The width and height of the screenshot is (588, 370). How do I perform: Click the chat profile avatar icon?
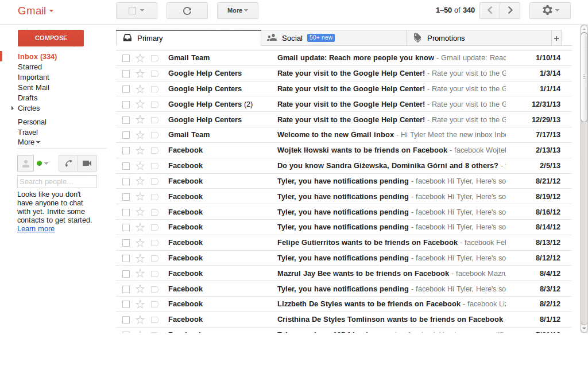tap(25, 163)
